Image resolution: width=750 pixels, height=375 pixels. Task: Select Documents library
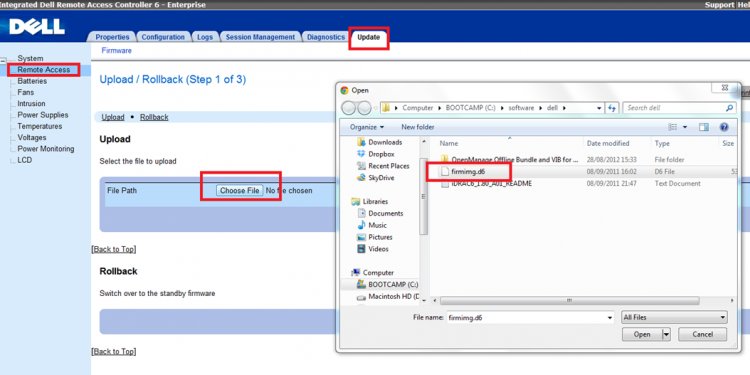click(380, 213)
